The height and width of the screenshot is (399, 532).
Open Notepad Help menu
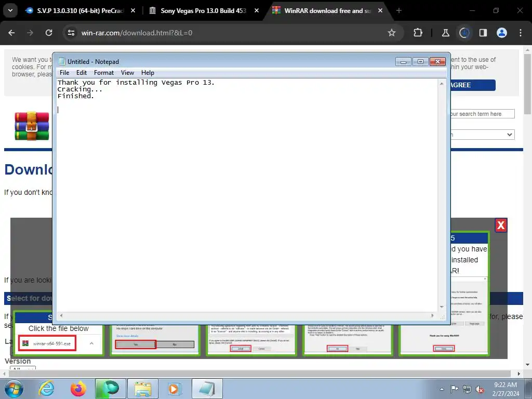click(148, 73)
